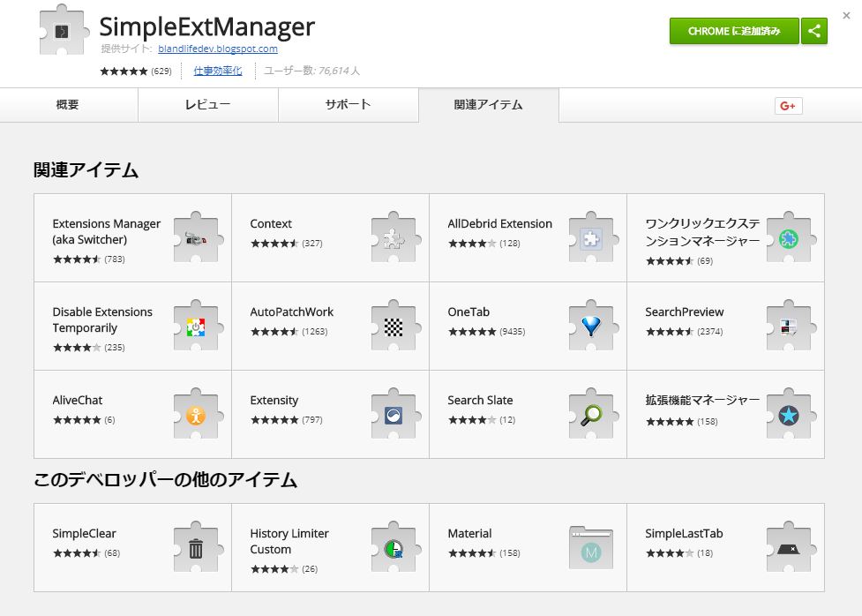Open the 概要 tab
This screenshot has height=616, width=862.
68,105
